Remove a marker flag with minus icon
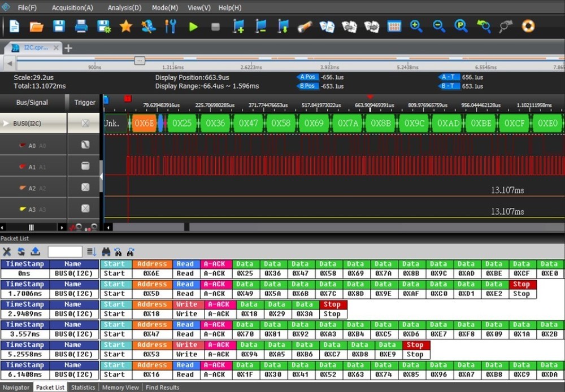Image resolution: width=565 pixels, height=392 pixels. point(260,27)
